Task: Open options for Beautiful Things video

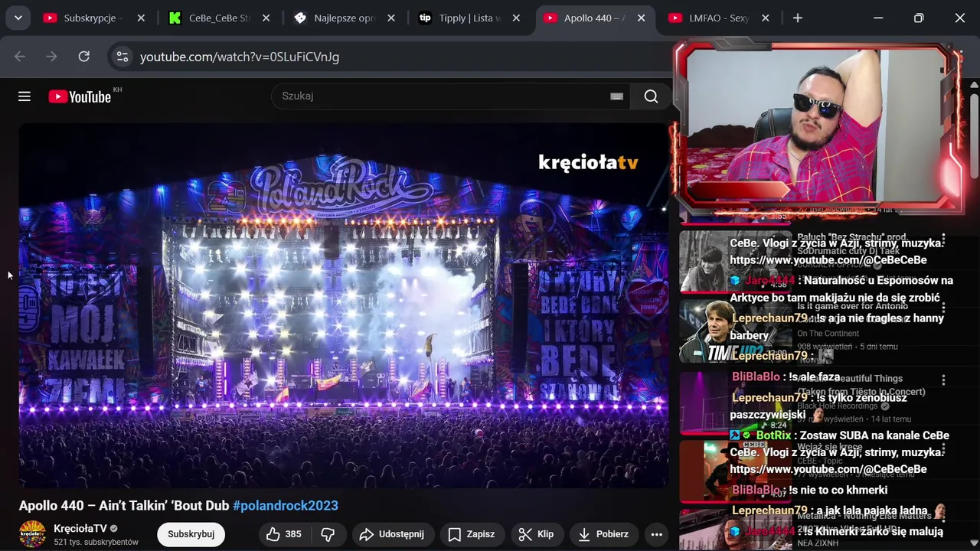Action: point(943,380)
